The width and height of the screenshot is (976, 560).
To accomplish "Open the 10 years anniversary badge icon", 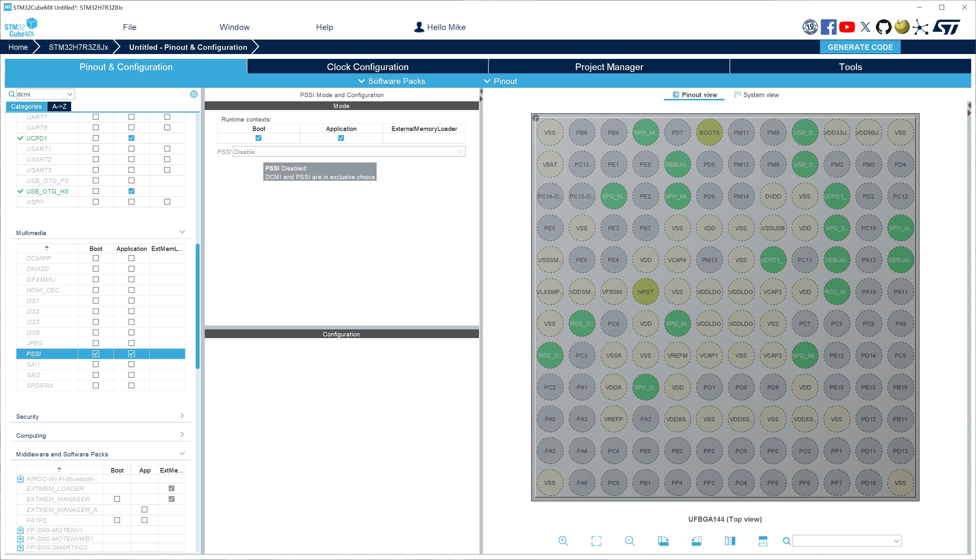I will click(x=810, y=27).
